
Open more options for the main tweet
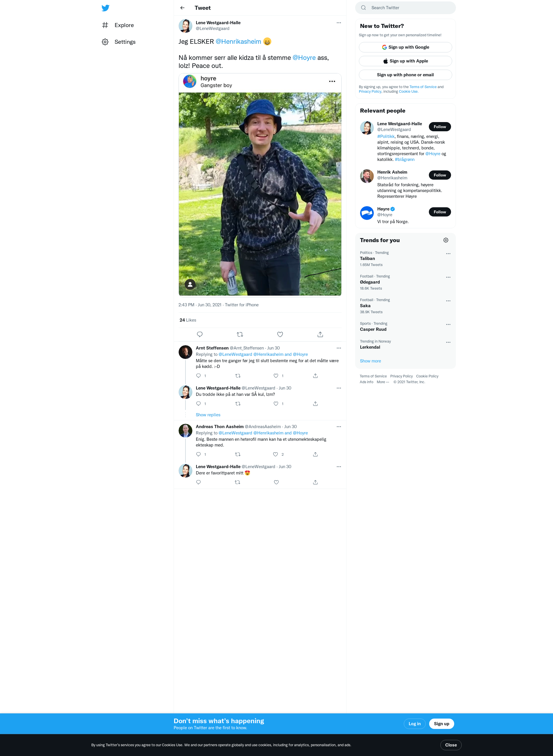(x=339, y=23)
